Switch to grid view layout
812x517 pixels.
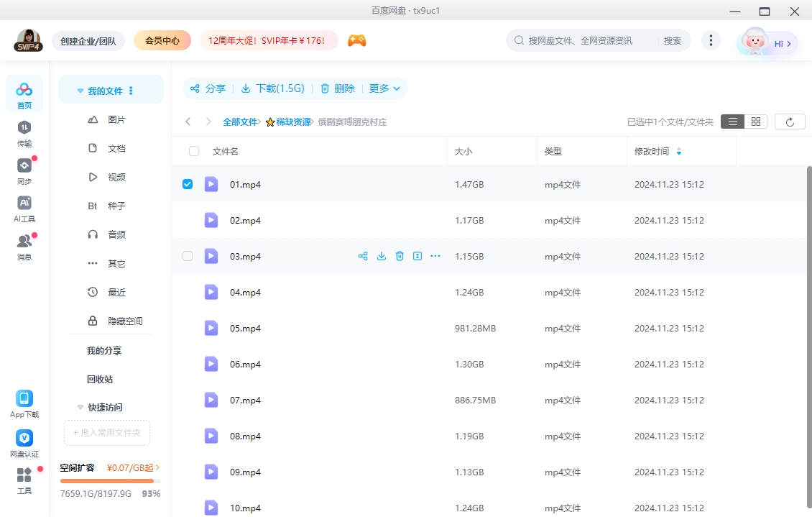point(755,121)
